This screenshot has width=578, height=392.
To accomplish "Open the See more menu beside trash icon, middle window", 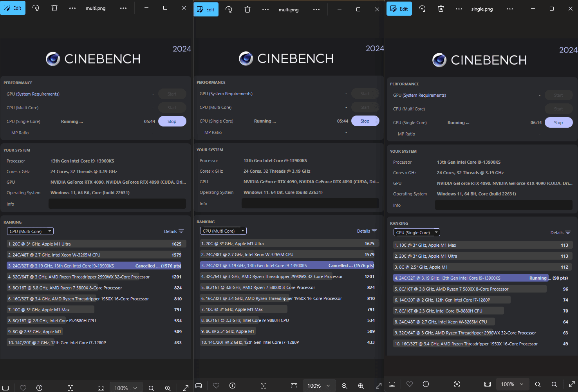I will tap(266, 9).
